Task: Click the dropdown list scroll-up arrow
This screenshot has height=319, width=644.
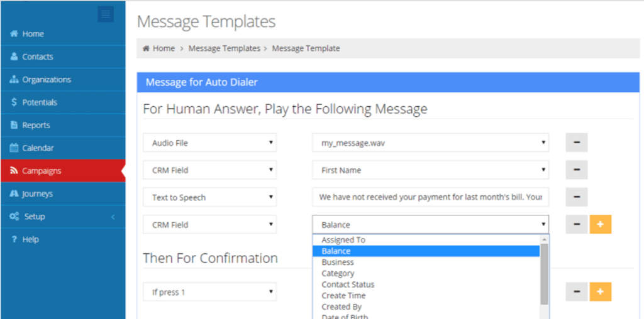Action: tap(544, 239)
